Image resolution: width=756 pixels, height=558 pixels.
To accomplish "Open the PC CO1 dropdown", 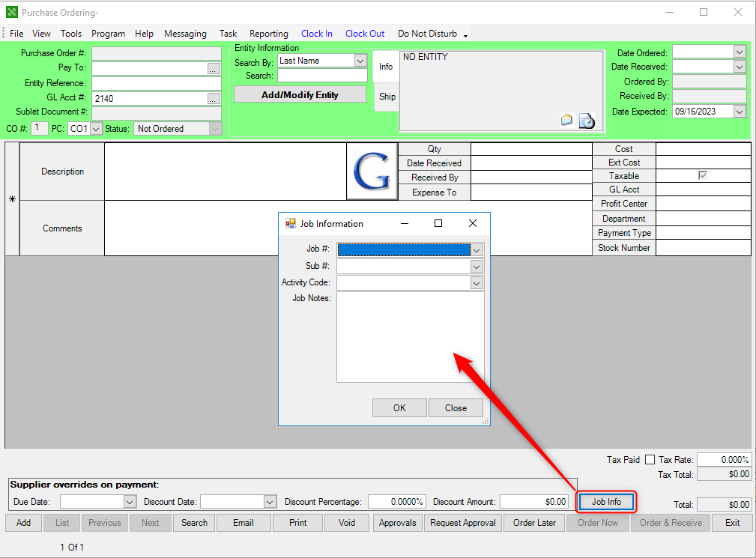I will pos(96,129).
